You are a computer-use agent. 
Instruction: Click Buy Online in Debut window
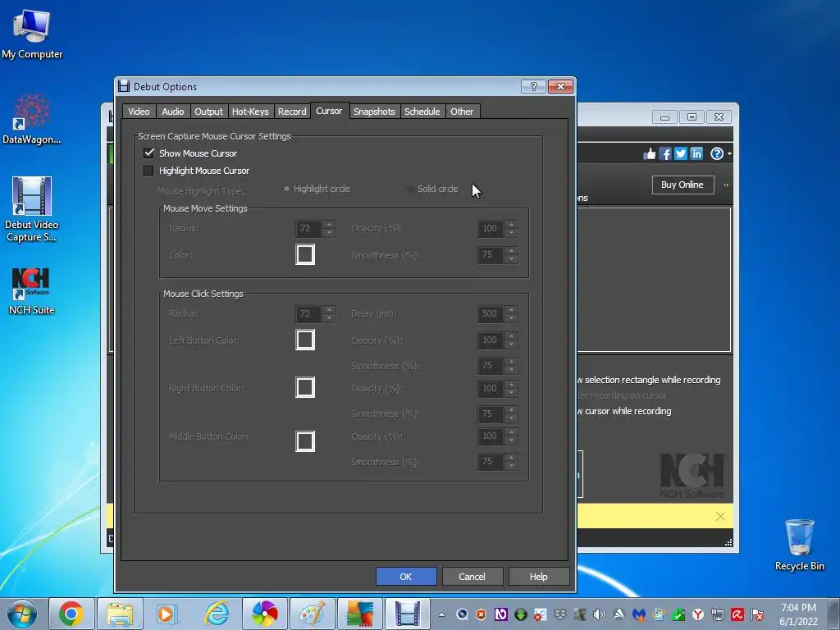coord(682,185)
